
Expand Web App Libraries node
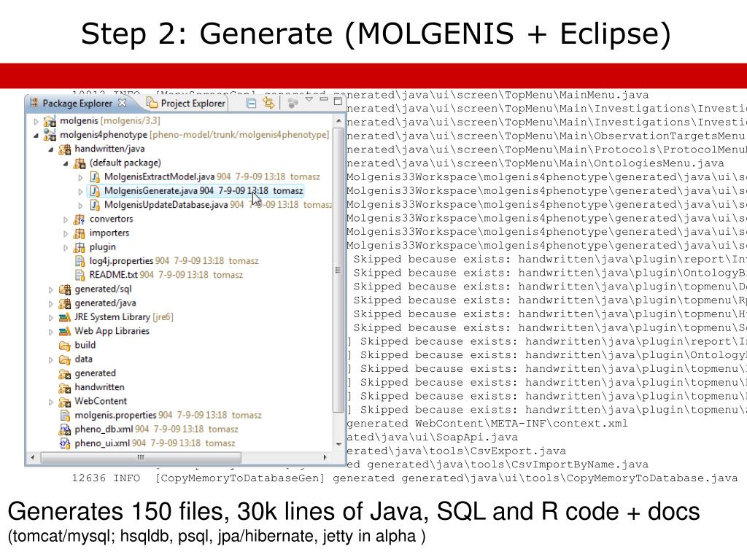click(x=50, y=332)
